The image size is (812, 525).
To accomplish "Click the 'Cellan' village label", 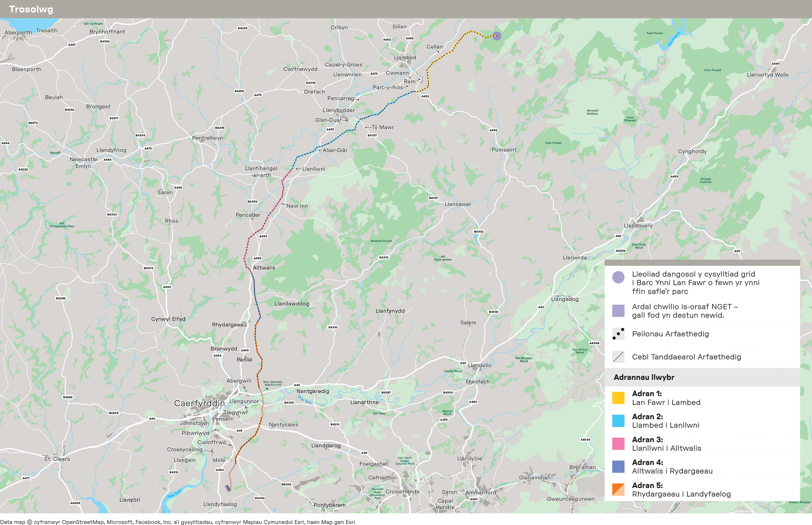I will coord(435,47).
